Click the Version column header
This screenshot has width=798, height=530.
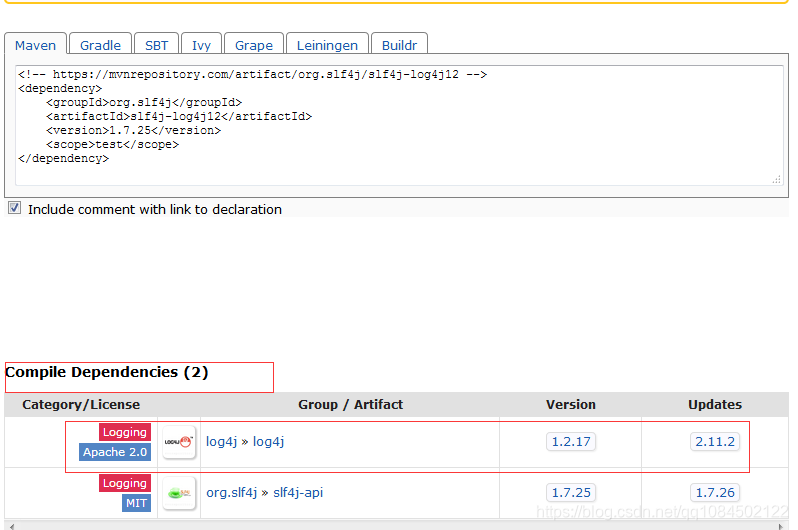pos(571,405)
